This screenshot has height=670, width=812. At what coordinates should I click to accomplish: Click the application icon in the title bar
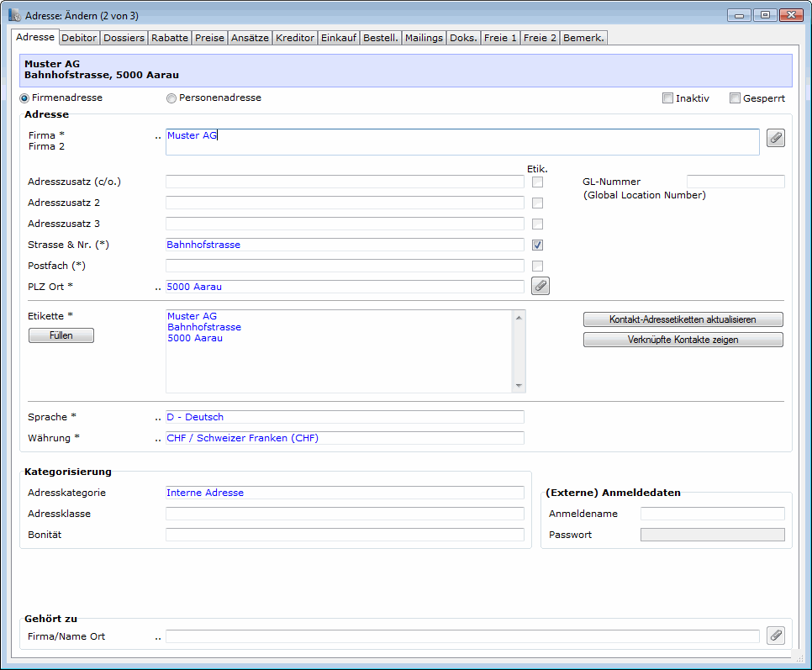(14, 15)
